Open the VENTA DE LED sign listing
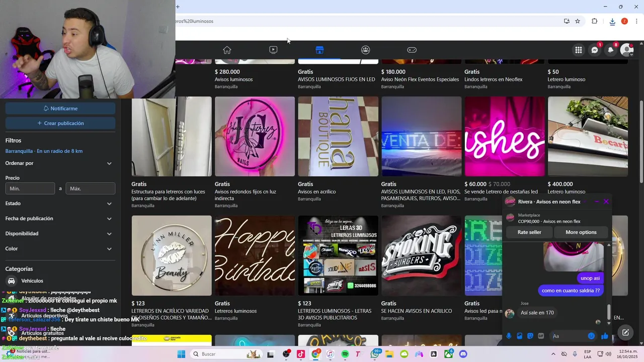The height and width of the screenshot is (362, 644). (x=421, y=137)
